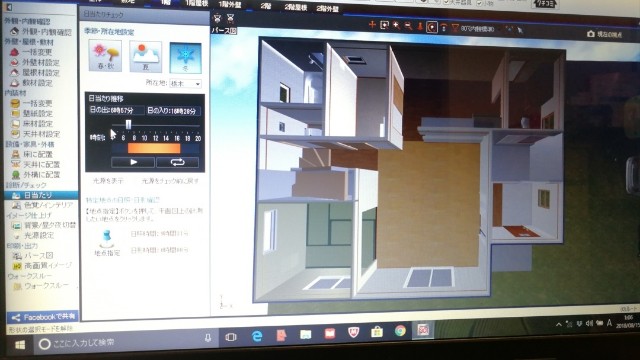The height and width of the screenshot is (360, 640).
Task: Select the Winter (冬) snowflake season icon
Action: pos(185,58)
